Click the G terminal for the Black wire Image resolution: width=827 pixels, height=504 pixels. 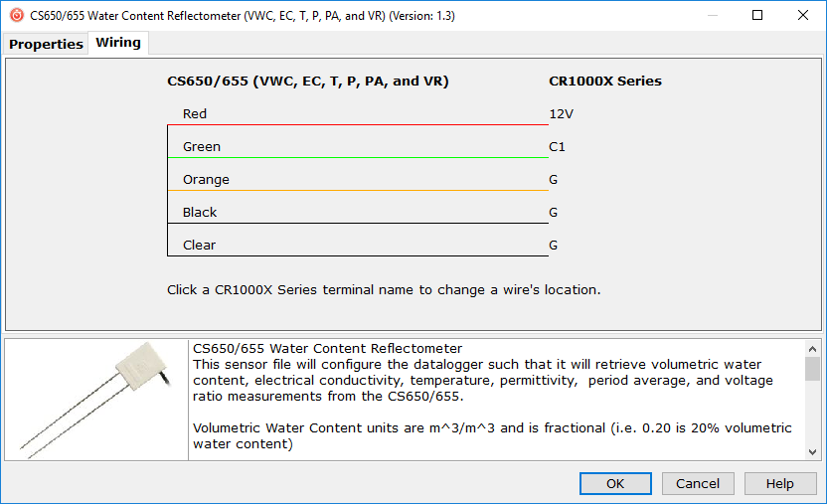coord(553,212)
